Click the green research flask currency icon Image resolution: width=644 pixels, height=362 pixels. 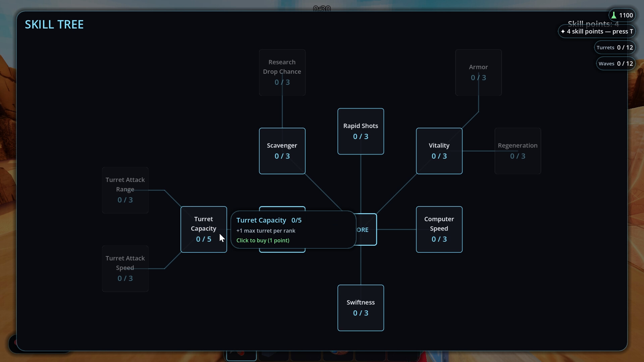[614, 15]
